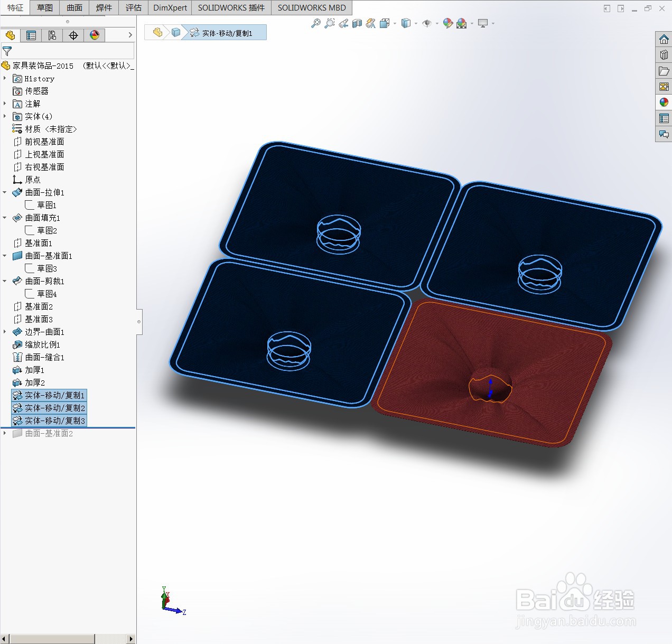The height and width of the screenshot is (644, 672).
Task: Select 材质 <未指定> item
Action: click(44, 129)
